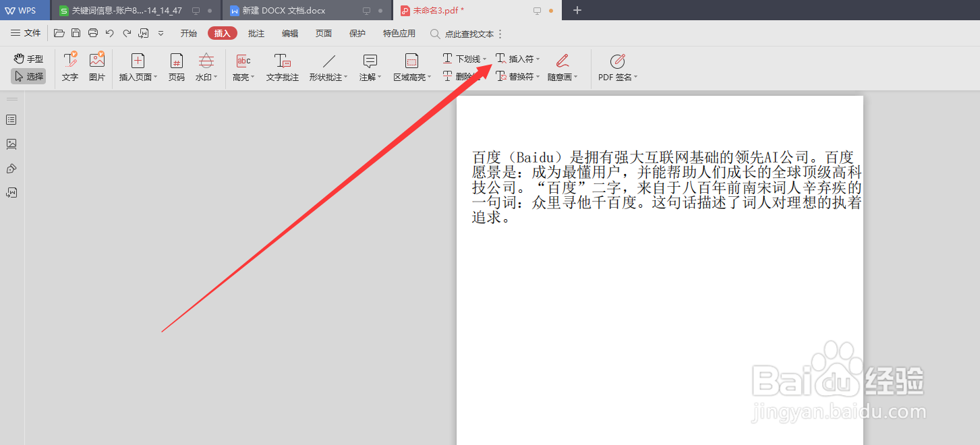Open the 保护 ribbon tab

(357, 33)
